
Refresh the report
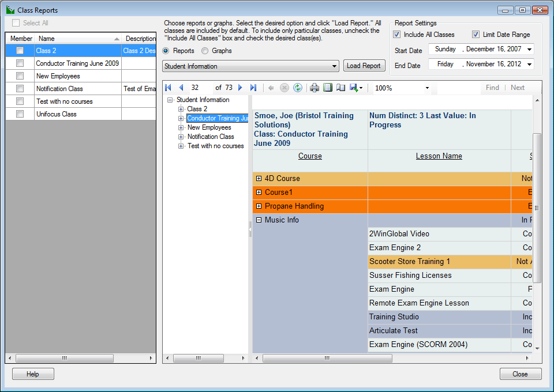pyautogui.click(x=298, y=88)
